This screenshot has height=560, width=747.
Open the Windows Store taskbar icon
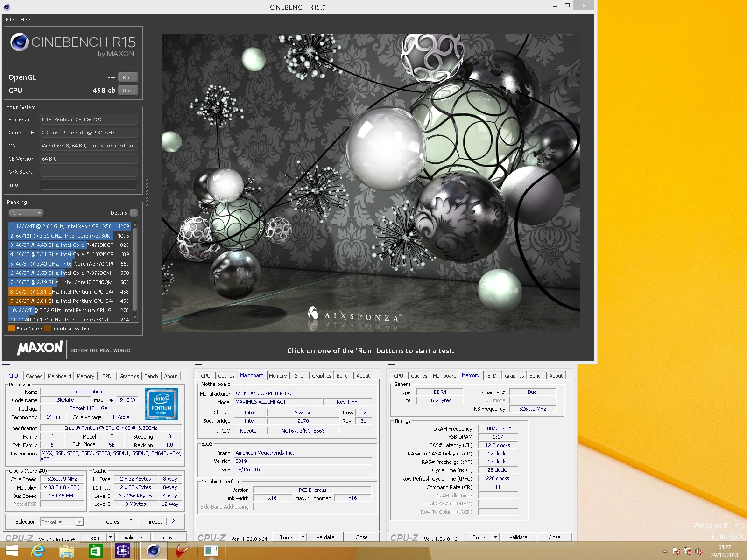[95, 551]
